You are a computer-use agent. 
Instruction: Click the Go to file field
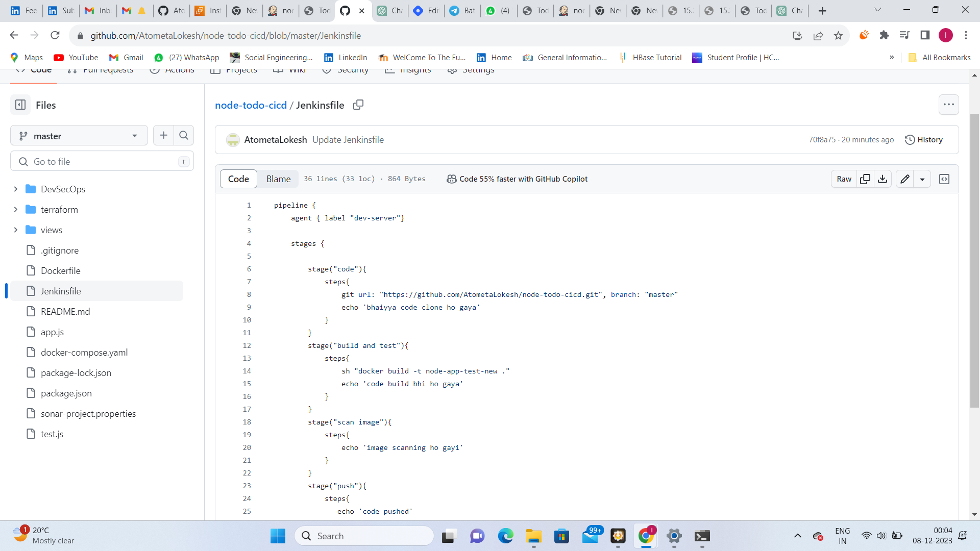[x=102, y=161]
